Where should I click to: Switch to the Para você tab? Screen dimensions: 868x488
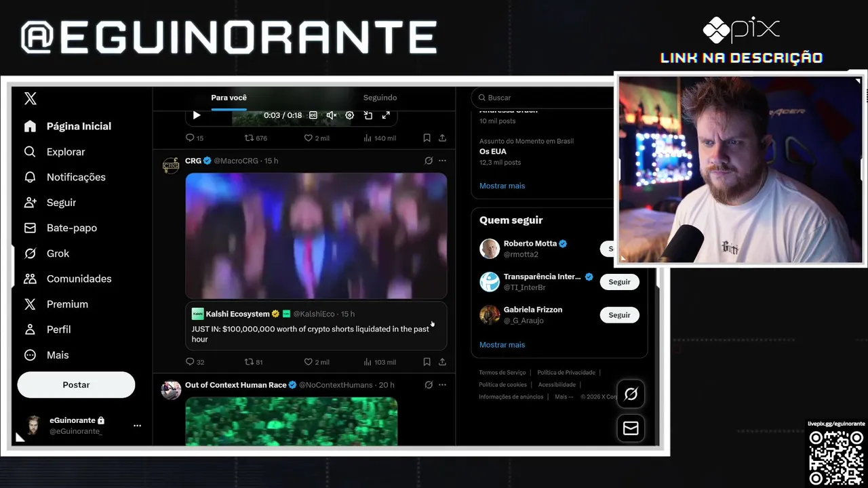[229, 98]
